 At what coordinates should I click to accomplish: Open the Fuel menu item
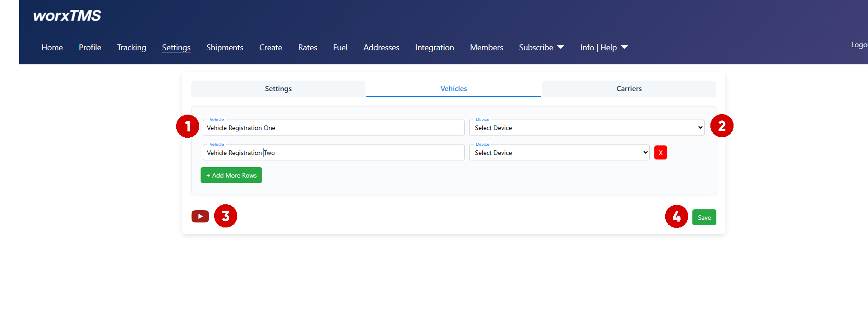340,48
